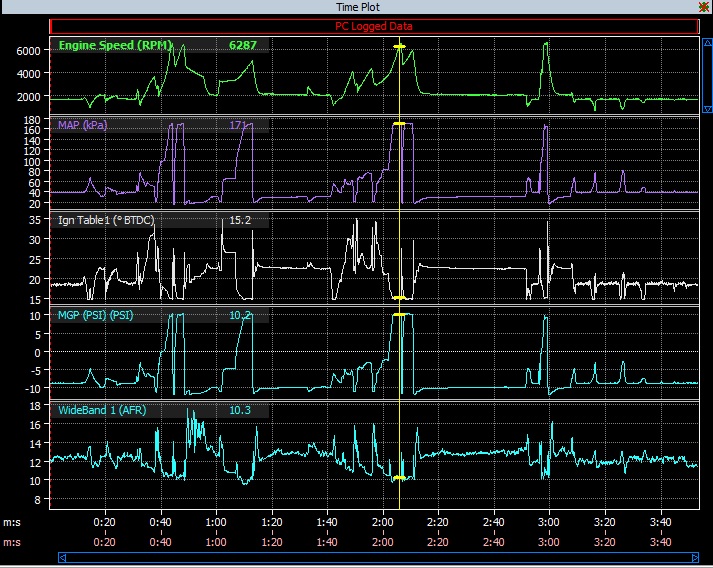The height and width of the screenshot is (568, 713).
Task: Click the red 2:20 time axis label
Action: 438,542
